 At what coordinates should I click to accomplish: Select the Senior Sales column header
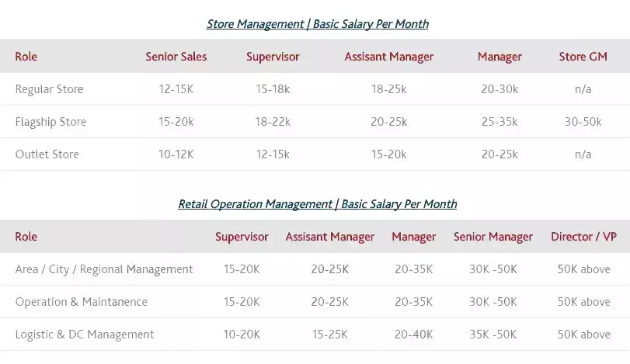pos(176,57)
